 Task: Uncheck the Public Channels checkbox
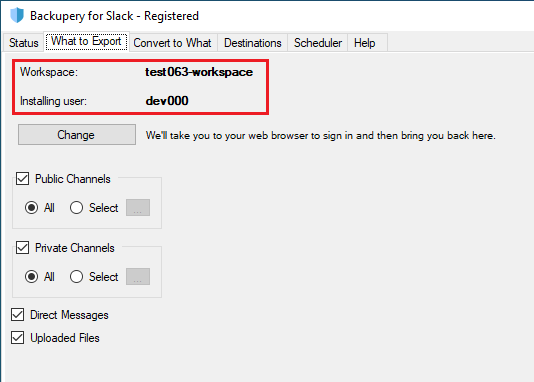(22, 179)
